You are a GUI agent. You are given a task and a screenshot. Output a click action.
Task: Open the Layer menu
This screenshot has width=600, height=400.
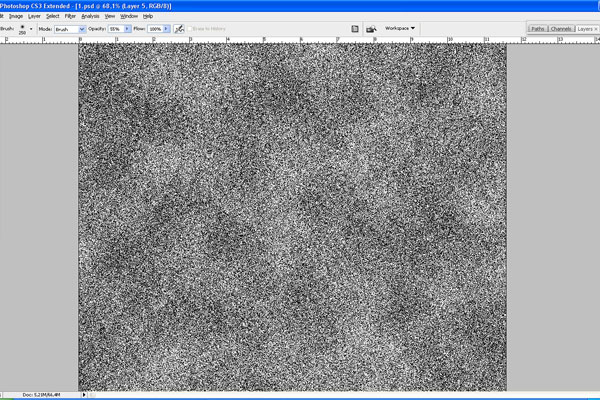click(x=35, y=16)
